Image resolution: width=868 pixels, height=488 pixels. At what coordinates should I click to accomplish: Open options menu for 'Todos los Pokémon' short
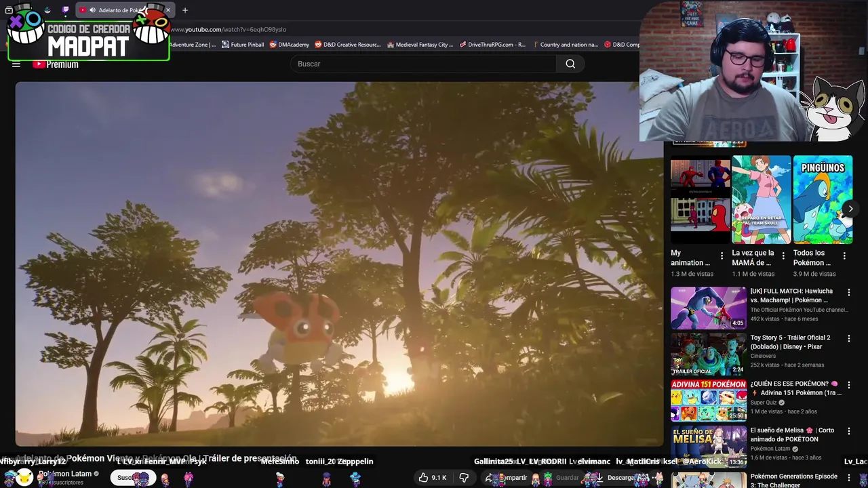click(844, 256)
